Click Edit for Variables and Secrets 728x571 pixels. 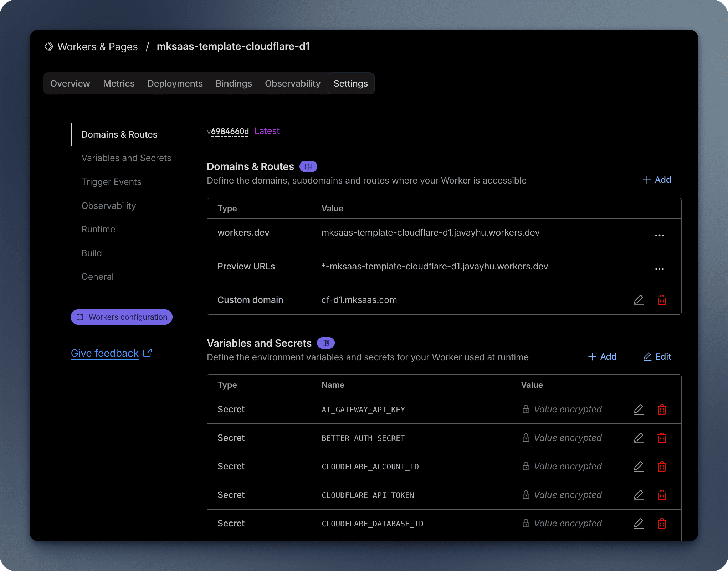(x=657, y=357)
